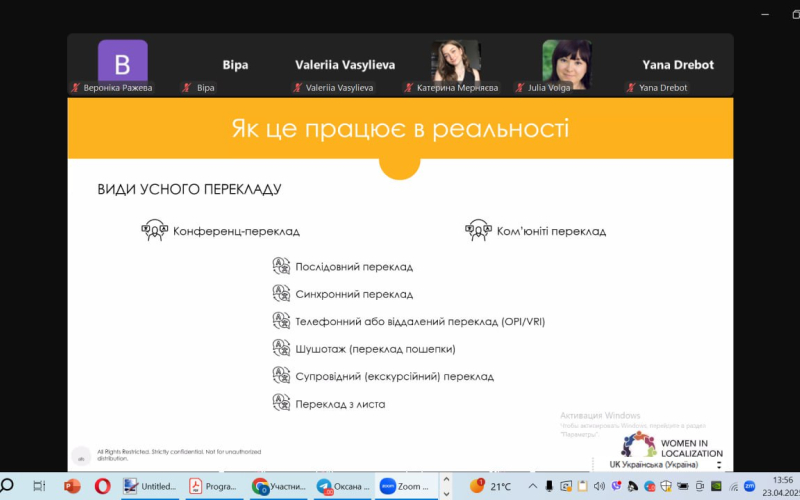
Task: Click muted mic icon for Yana Drebot
Action: pyautogui.click(x=630, y=88)
